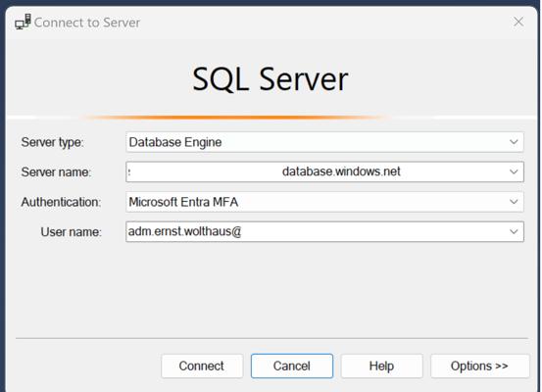The width and height of the screenshot is (542, 392).
Task: Click the Server type label
Action: [x=53, y=142]
